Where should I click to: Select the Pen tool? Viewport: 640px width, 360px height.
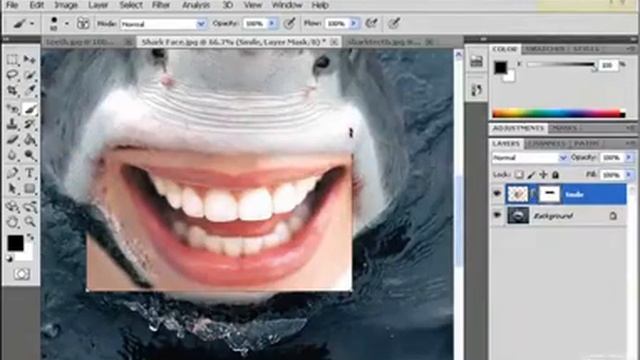pyautogui.click(x=12, y=173)
